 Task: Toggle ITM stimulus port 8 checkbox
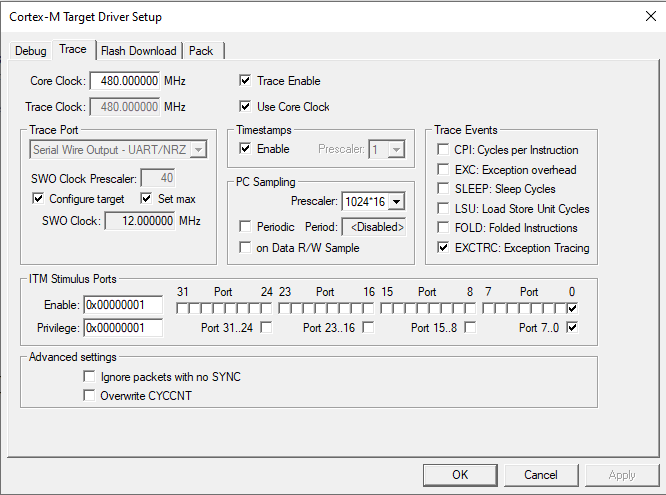point(470,308)
